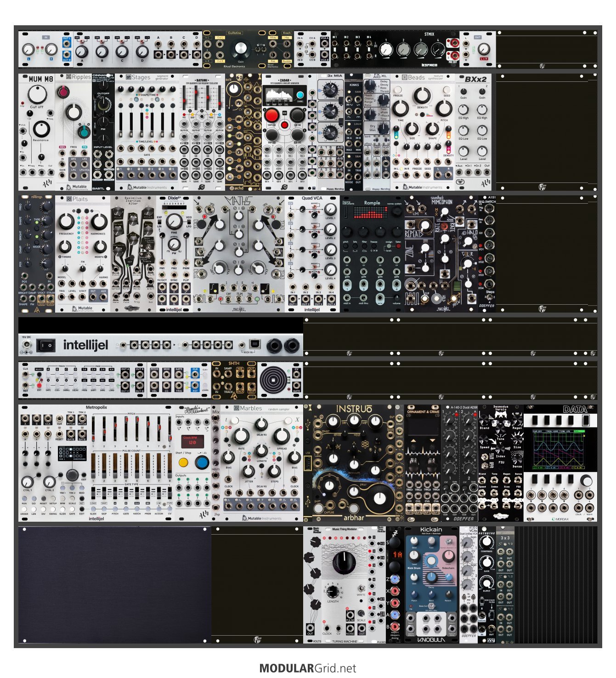Screen dimensions: 616x678
Task: Click the yellow Start/Stop button on Pamela's
Action: [x=183, y=462]
